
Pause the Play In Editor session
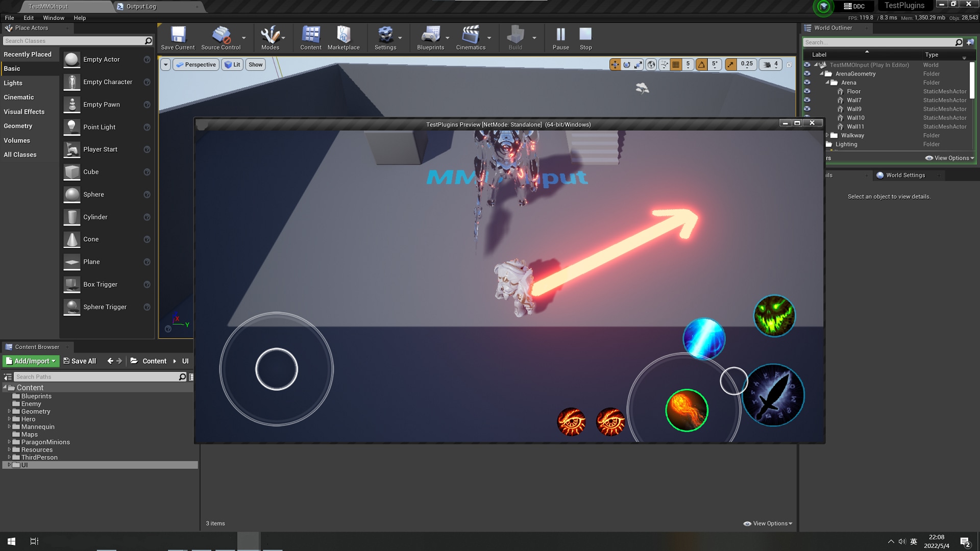560,37
